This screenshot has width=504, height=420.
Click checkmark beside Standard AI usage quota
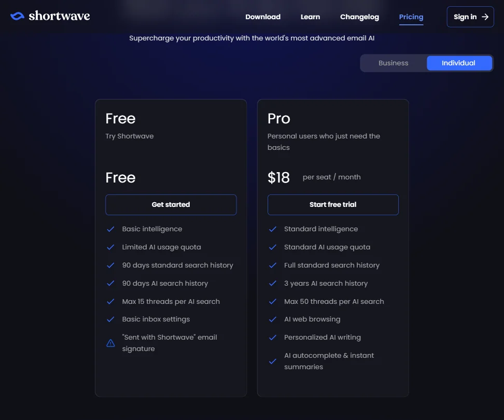tap(273, 247)
